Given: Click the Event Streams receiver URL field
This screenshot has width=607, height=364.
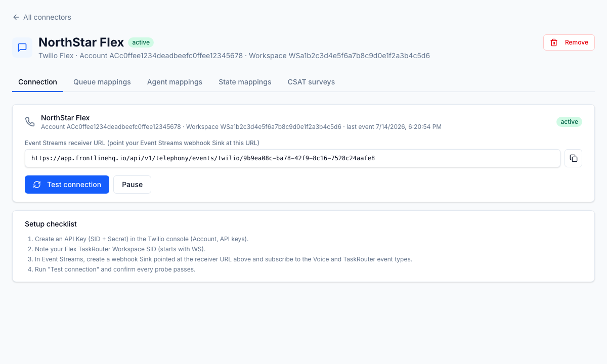Looking at the screenshot, I should 292,158.
